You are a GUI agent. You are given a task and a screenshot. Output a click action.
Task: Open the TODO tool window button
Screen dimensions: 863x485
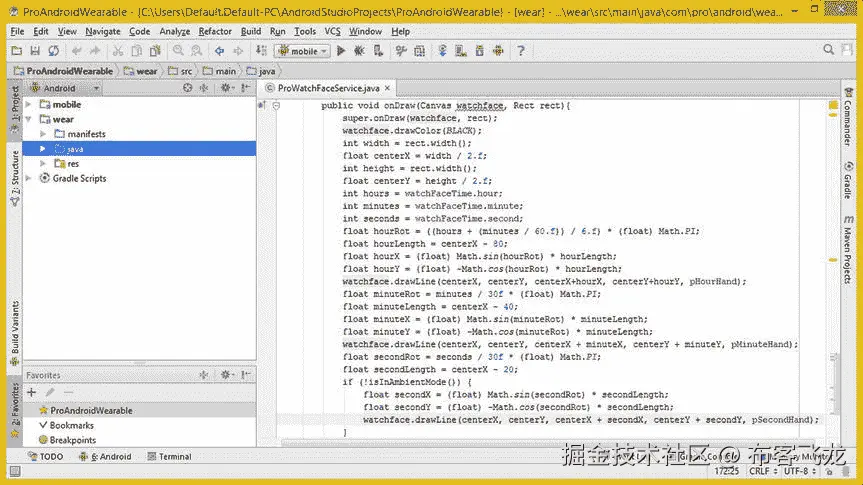tap(46, 456)
